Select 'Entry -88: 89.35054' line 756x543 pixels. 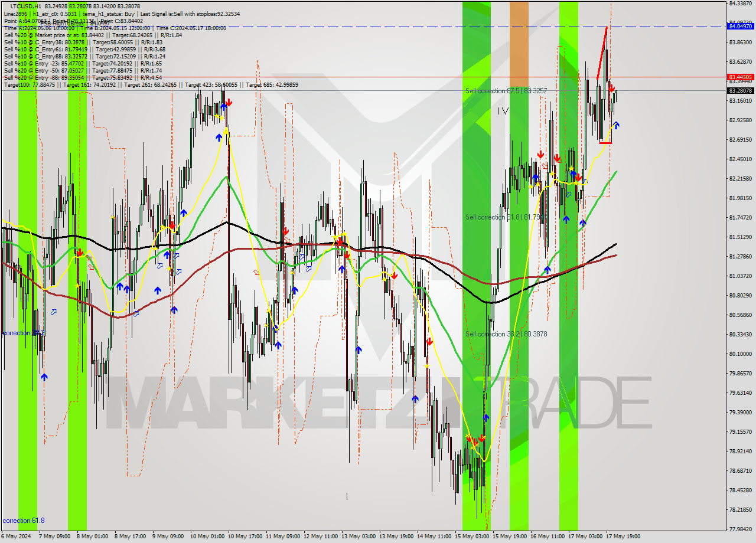(83, 77)
